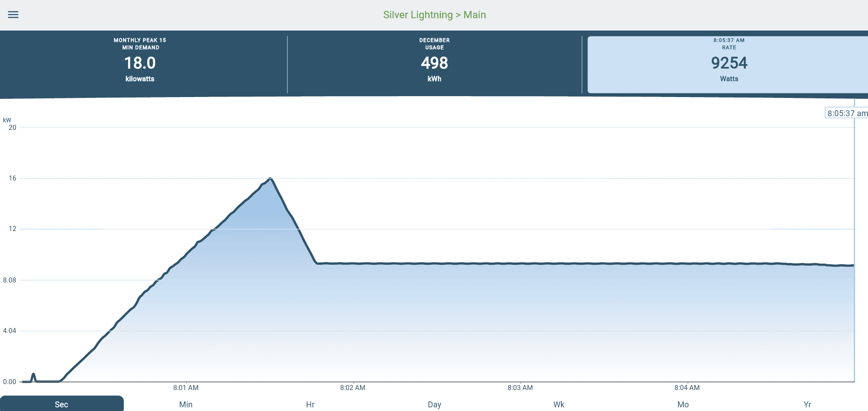The width and height of the screenshot is (868, 411).
Task: Click the peak of the chart at 16 kW
Action: [x=271, y=179]
